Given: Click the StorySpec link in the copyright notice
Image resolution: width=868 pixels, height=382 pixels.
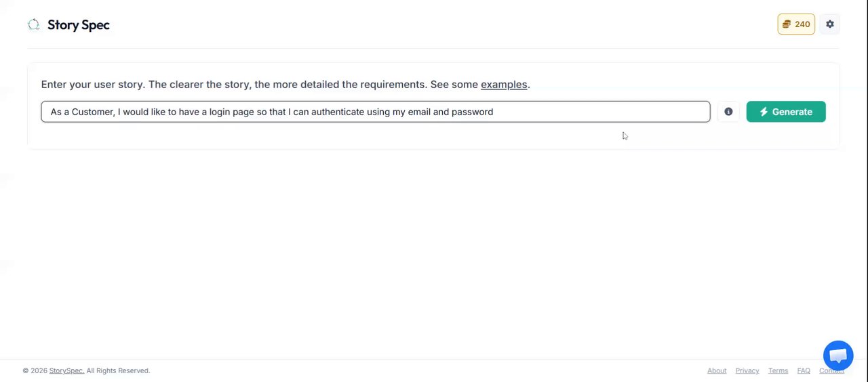Looking at the screenshot, I should click(x=67, y=370).
